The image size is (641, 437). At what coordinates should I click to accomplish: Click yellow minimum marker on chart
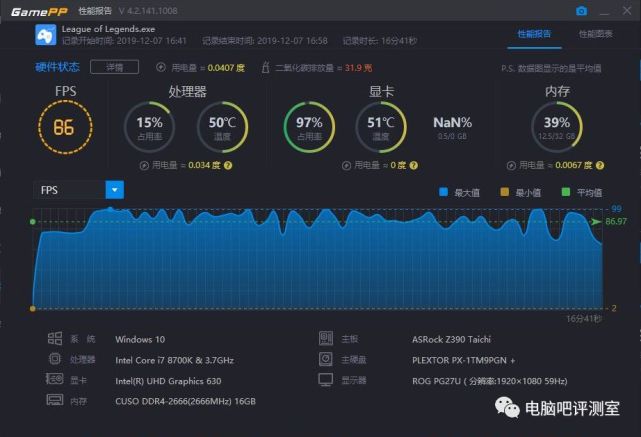pyautogui.click(x=33, y=309)
